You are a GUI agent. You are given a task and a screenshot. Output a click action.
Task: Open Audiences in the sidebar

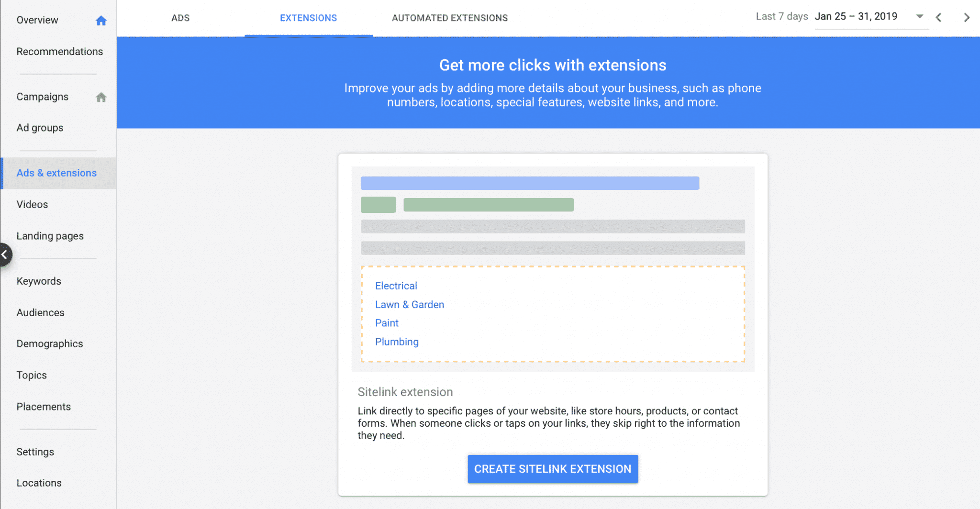click(x=41, y=312)
